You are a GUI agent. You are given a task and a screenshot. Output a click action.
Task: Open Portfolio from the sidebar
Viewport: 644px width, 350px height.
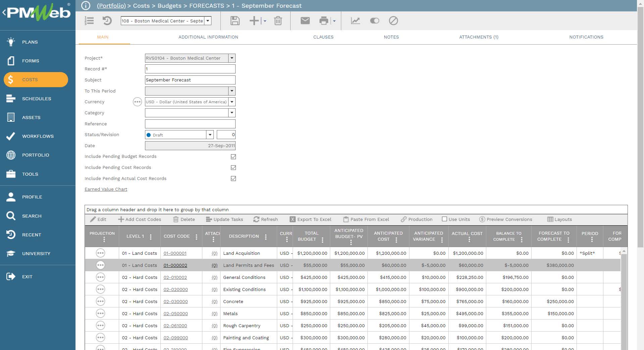coord(36,155)
